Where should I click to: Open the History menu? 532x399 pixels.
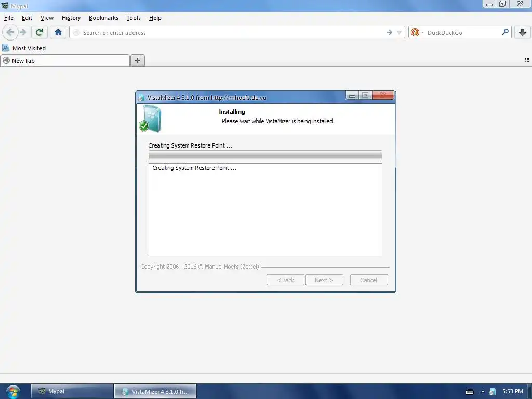(71, 18)
